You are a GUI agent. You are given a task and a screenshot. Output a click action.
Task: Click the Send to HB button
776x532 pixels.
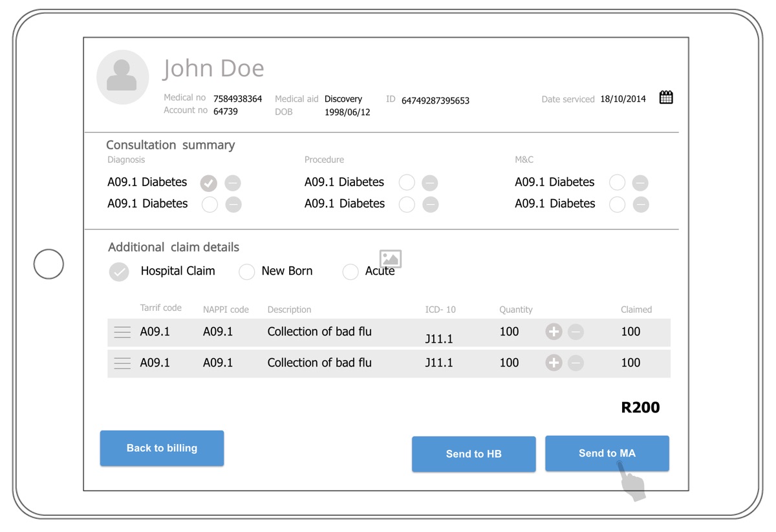[473, 454]
